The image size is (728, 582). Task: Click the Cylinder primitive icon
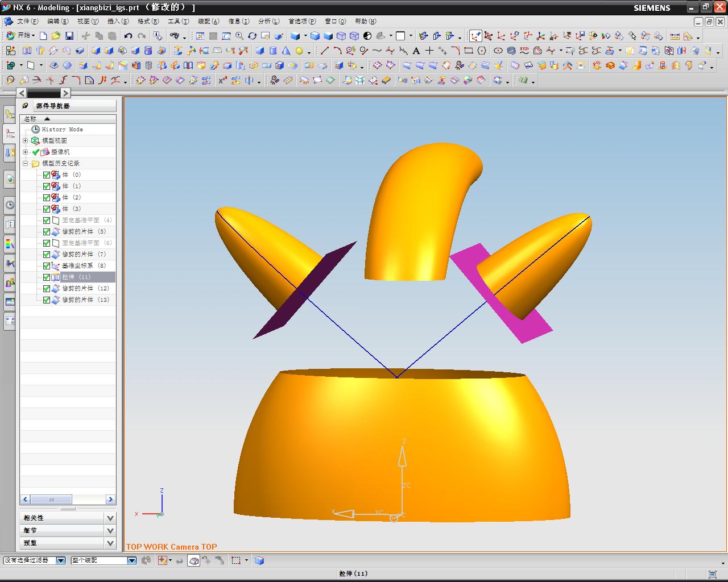tap(273, 51)
